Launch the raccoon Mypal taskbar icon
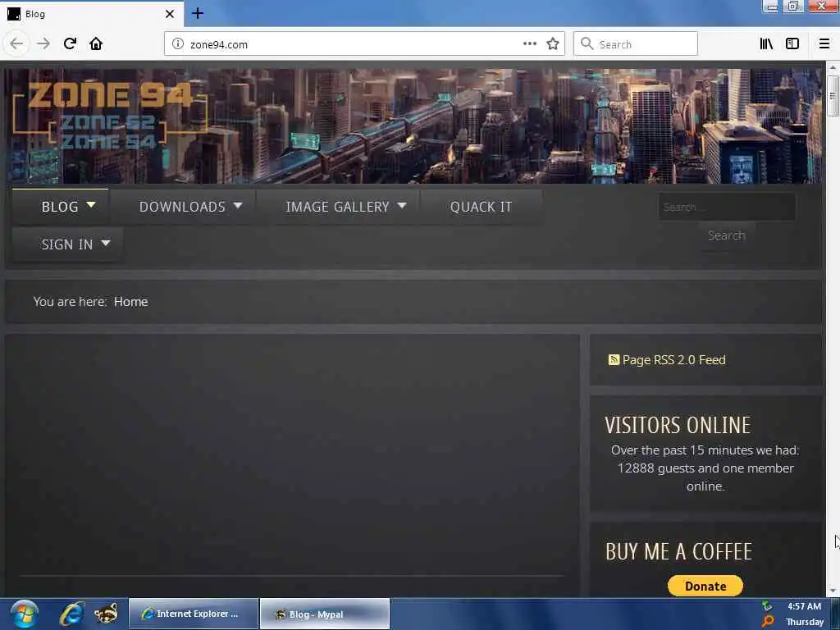 click(x=106, y=614)
